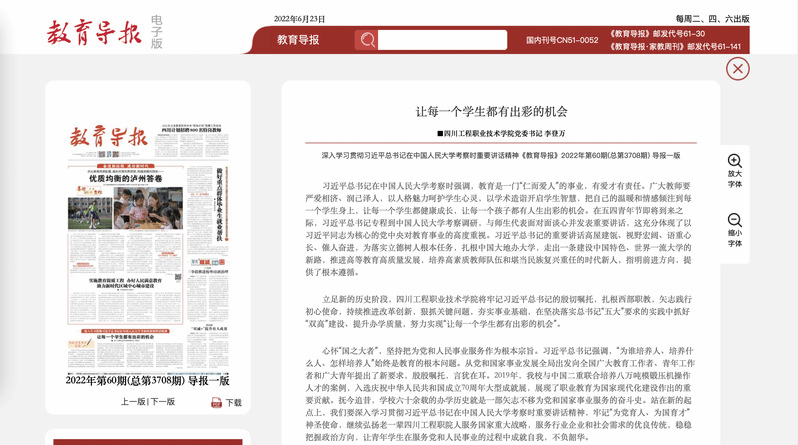Open 教育导报 item in red navigation bar

[298, 41]
